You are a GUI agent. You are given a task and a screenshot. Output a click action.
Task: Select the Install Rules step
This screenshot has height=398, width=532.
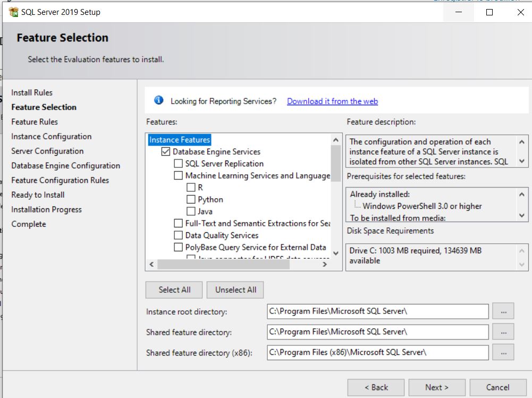(x=32, y=92)
